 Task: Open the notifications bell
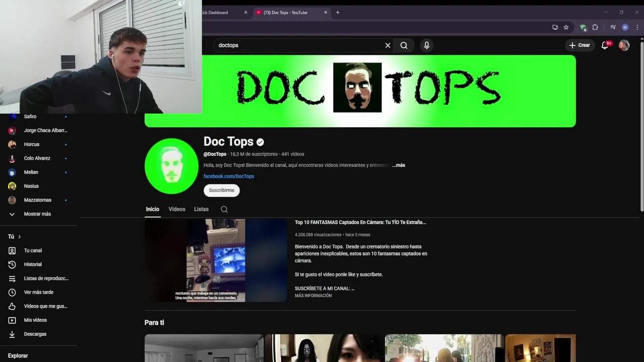pos(605,45)
